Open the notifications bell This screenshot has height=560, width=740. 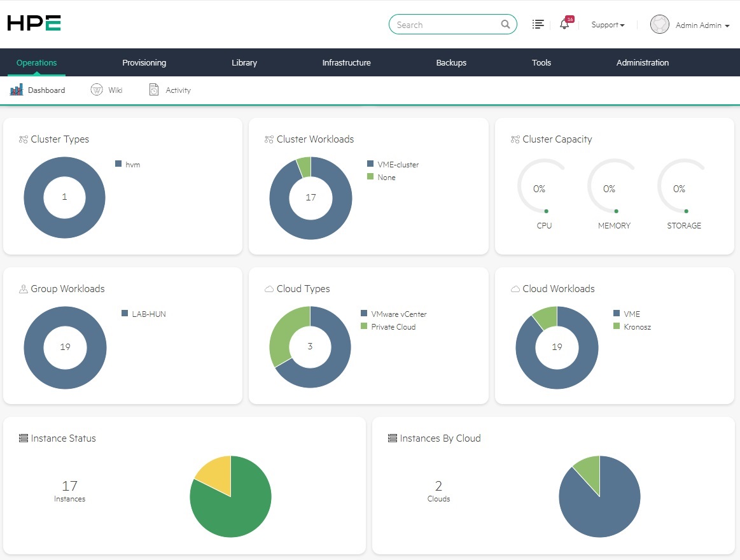[x=564, y=25]
